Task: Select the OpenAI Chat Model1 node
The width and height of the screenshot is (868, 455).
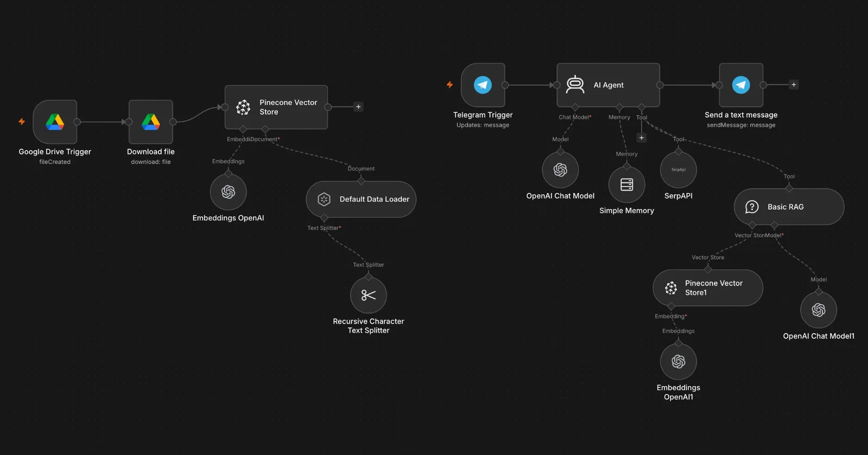Action: click(819, 310)
